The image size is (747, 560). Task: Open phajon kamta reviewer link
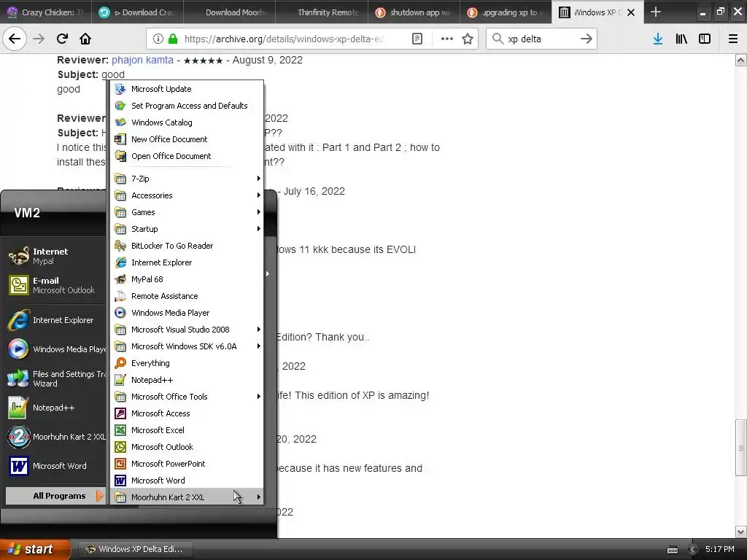142,60
